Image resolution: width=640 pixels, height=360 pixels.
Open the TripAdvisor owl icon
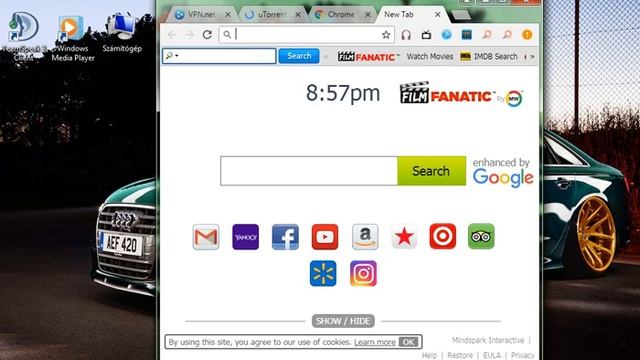point(481,236)
